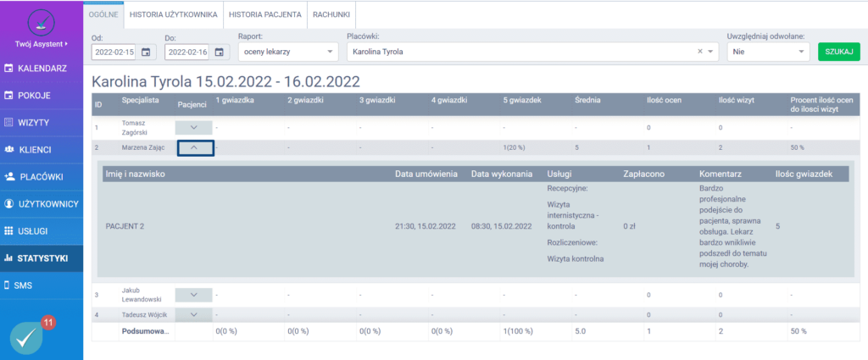Image resolution: width=868 pixels, height=360 pixels.
Task: Expand patients for Tomasz Zagórski
Action: (195, 127)
